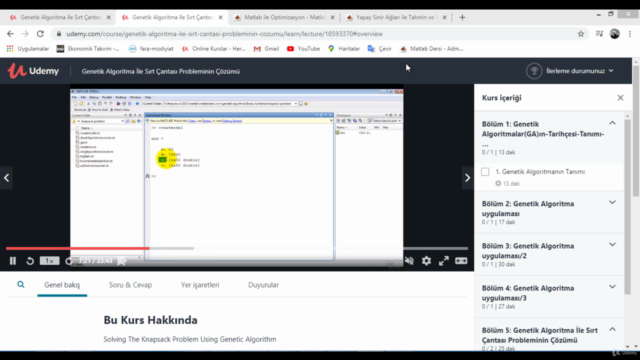This screenshot has width=640, height=360.
Task: Open lecture 1. Genetik Algoritmanın Tanımı
Action: point(540,172)
